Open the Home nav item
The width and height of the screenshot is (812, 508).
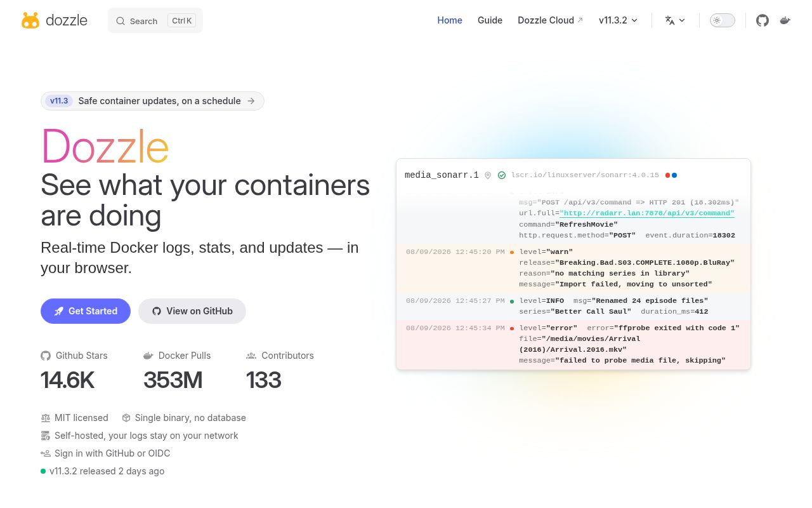pyautogui.click(x=450, y=20)
